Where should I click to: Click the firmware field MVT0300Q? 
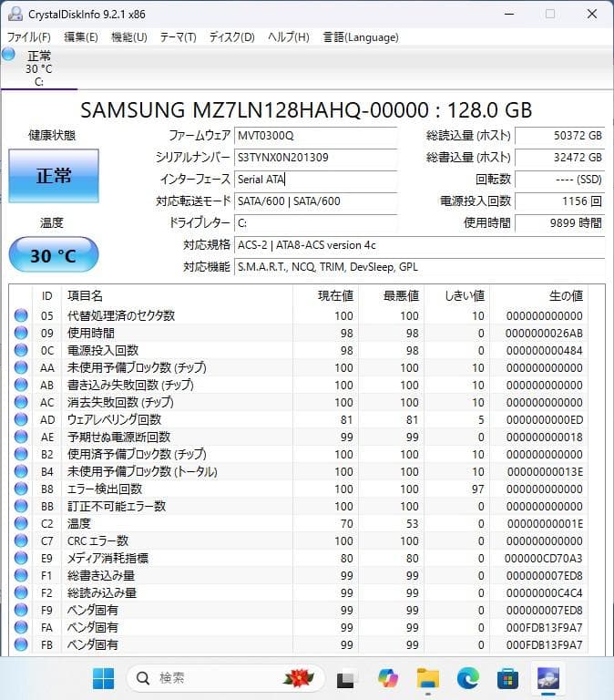315,136
